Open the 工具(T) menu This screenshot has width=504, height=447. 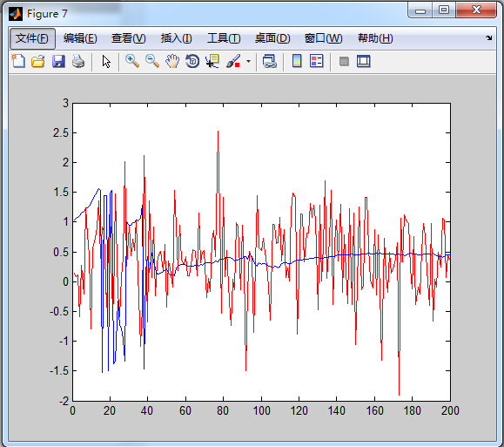tap(224, 38)
